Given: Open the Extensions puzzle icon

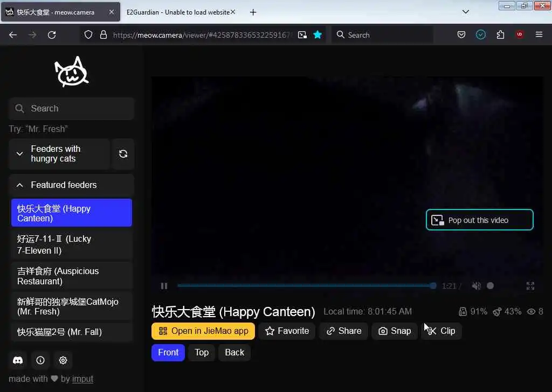Looking at the screenshot, I should click(500, 34).
